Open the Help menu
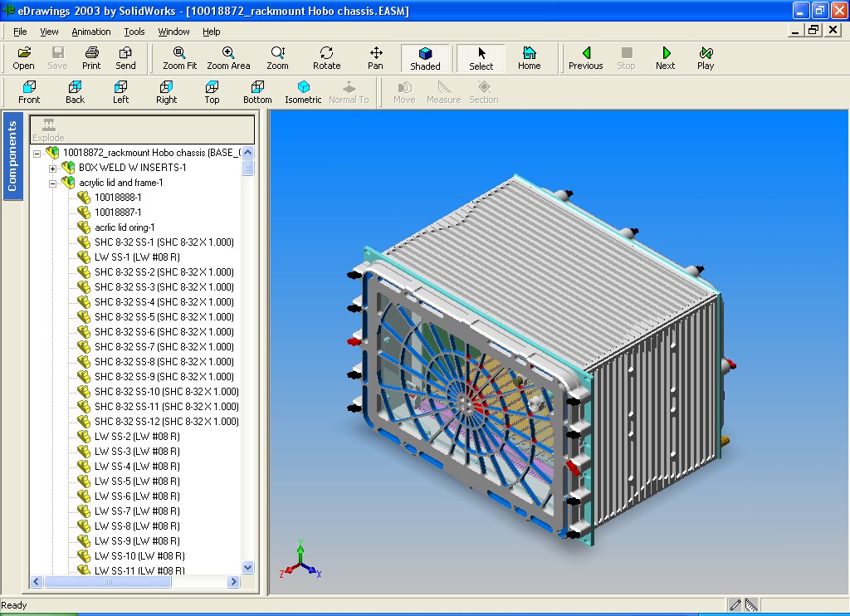Viewport: 850px width, 616px height. pyautogui.click(x=212, y=32)
